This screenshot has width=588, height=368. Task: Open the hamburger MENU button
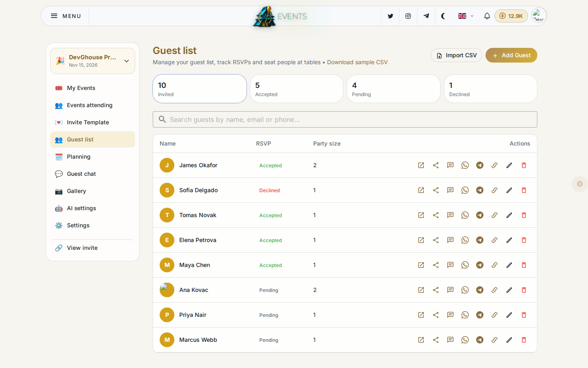tap(66, 16)
